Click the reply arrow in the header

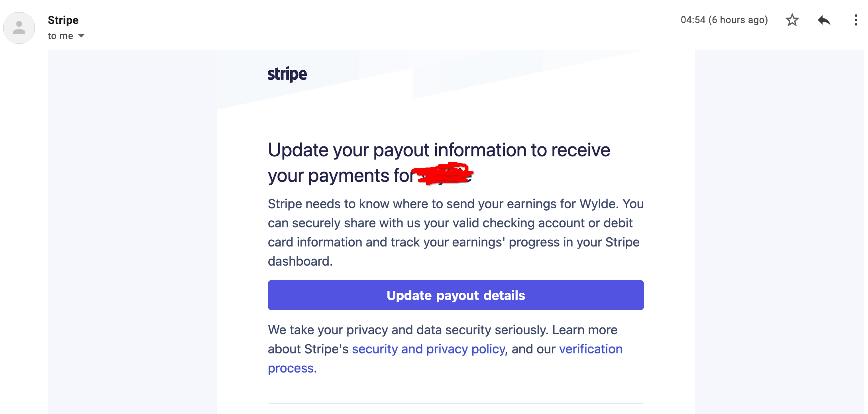pos(825,20)
